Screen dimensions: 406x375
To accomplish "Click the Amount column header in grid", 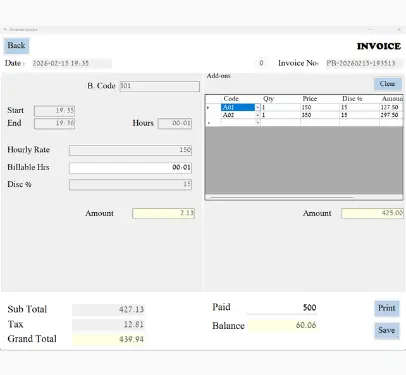I will (x=391, y=99).
